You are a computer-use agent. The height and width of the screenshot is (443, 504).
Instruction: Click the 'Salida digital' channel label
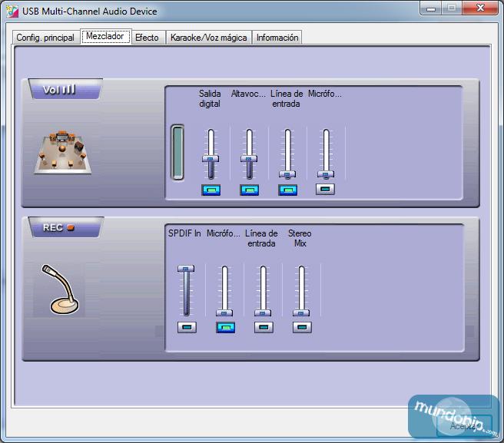pos(210,98)
